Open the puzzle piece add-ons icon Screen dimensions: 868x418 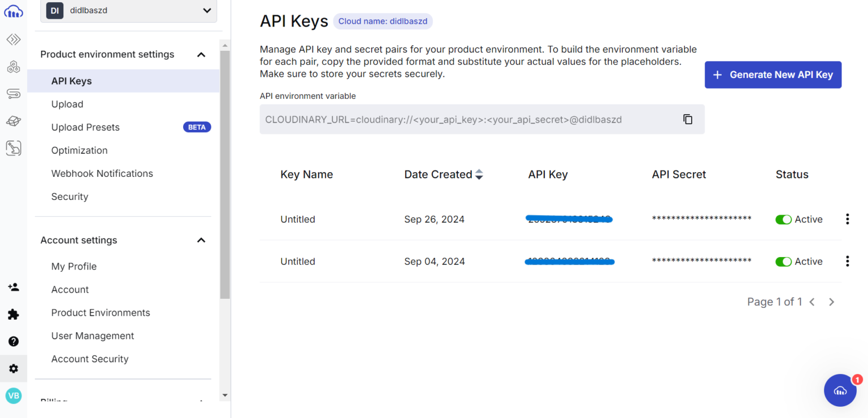click(x=14, y=314)
